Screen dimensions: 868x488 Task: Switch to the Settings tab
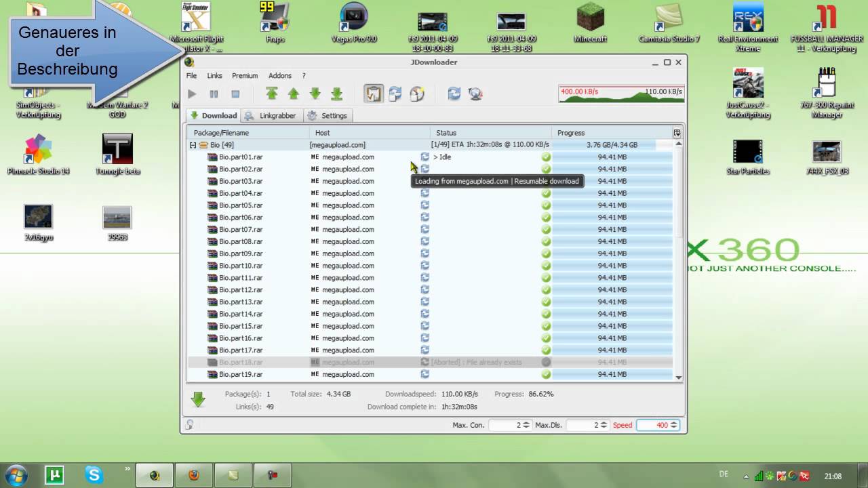328,115
